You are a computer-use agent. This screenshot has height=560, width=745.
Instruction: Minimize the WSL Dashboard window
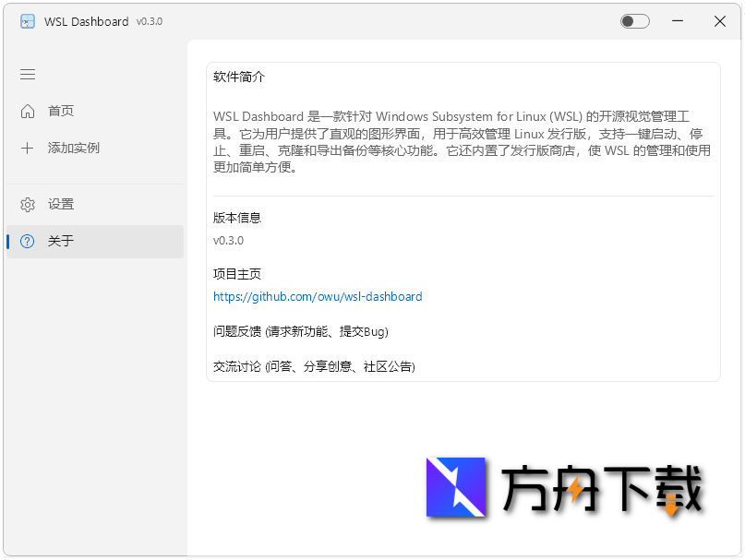pos(678,20)
